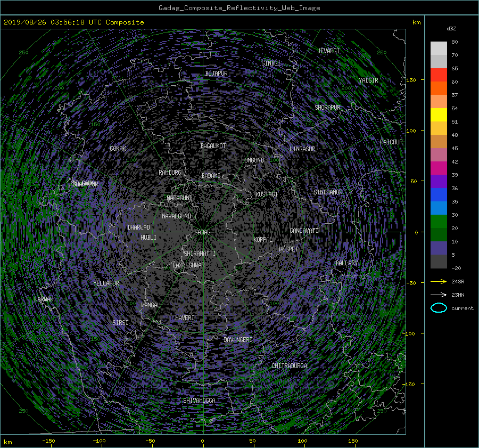Click the HOSPET city label
Image resolution: width=479 pixels, height=448 pixels.
pyautogui.click(x=288, y=249)
